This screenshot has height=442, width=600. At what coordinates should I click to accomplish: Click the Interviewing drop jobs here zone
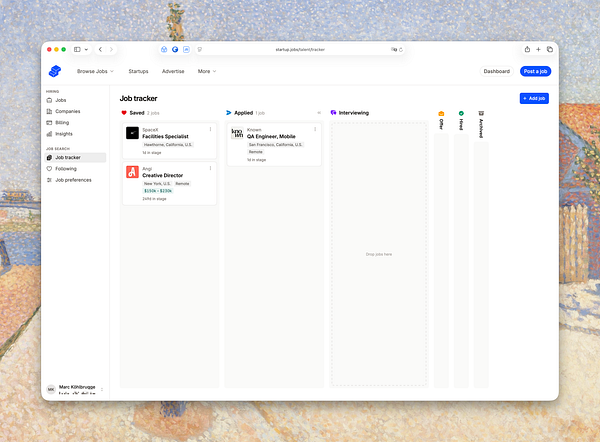click(379, 254)
